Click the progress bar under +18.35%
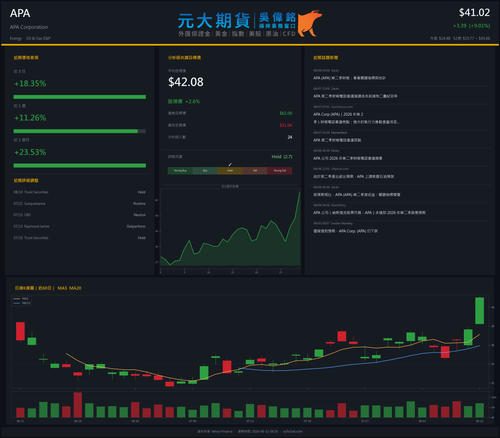 pyautogui.click(x=80, y=97)
